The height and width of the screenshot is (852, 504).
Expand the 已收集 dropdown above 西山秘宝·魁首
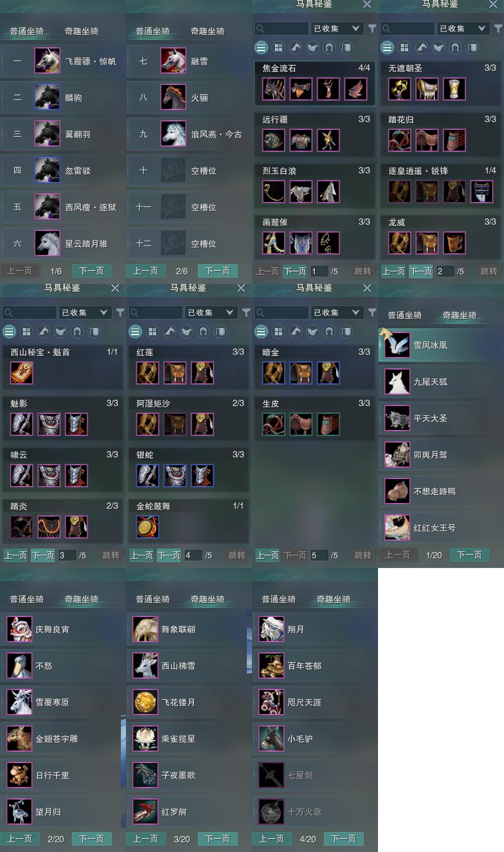(85, 312)
